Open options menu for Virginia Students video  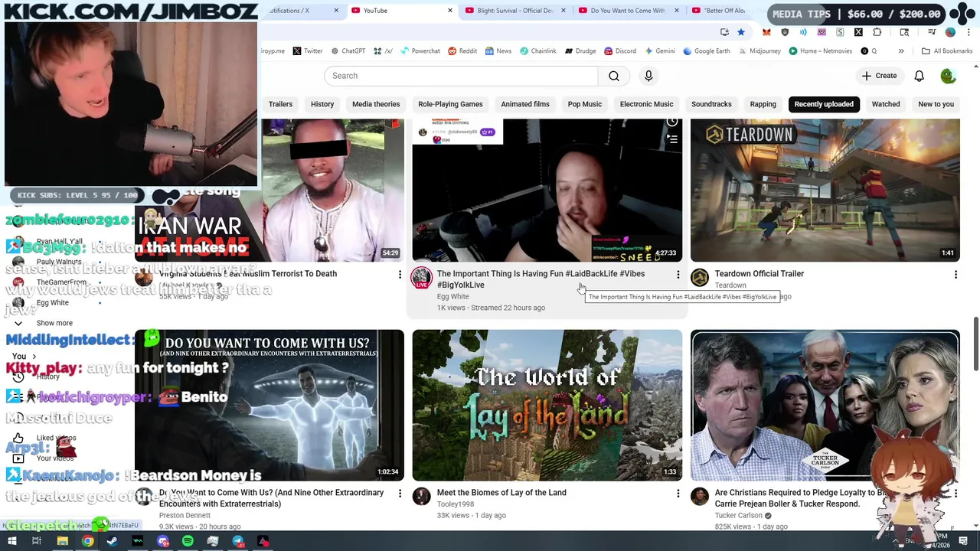click(x=400, y=274)
